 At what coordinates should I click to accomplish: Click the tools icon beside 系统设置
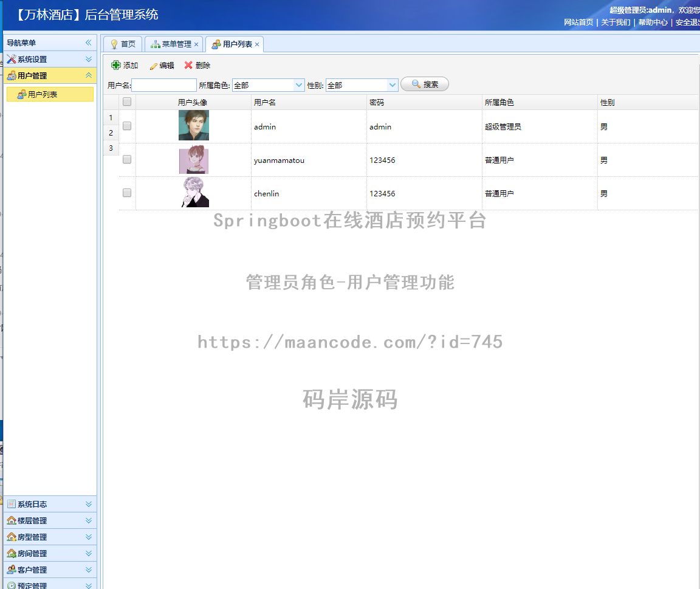point(11,59)
